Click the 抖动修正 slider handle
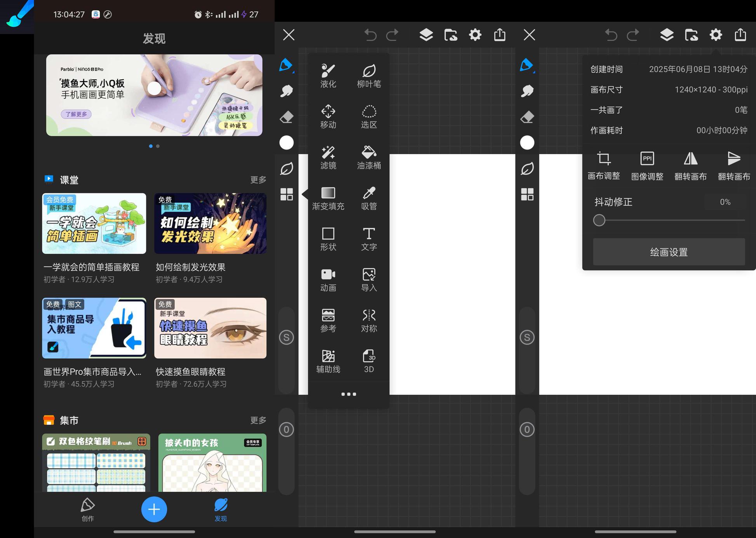This screenshot has height=538, width=756. [x=599, y=220]
